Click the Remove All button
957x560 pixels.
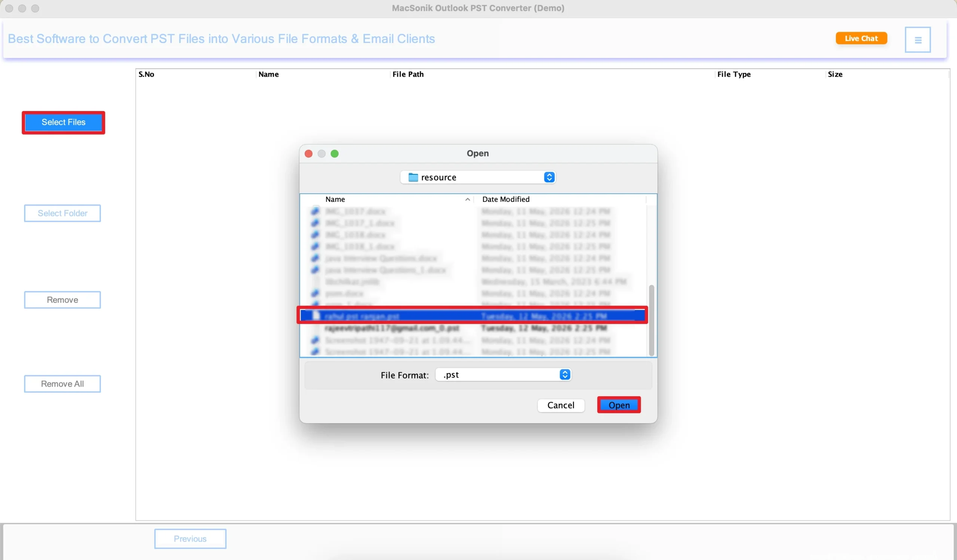click(x=62, y=384)
